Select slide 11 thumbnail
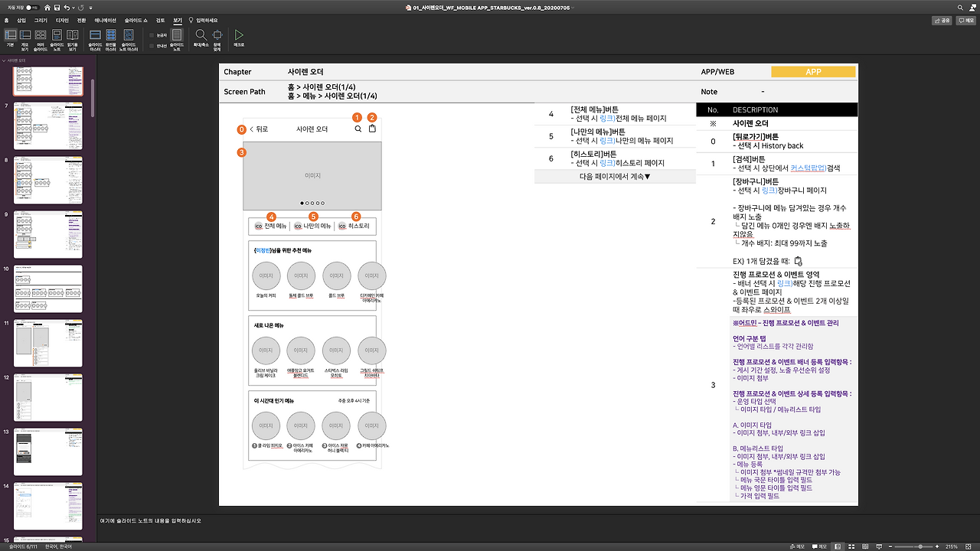 coord(49,342)
